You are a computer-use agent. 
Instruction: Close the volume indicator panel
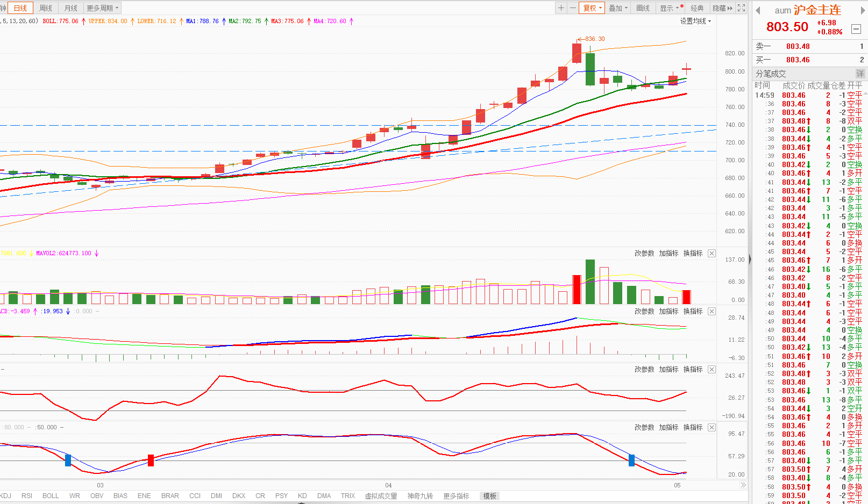[712, 253]
